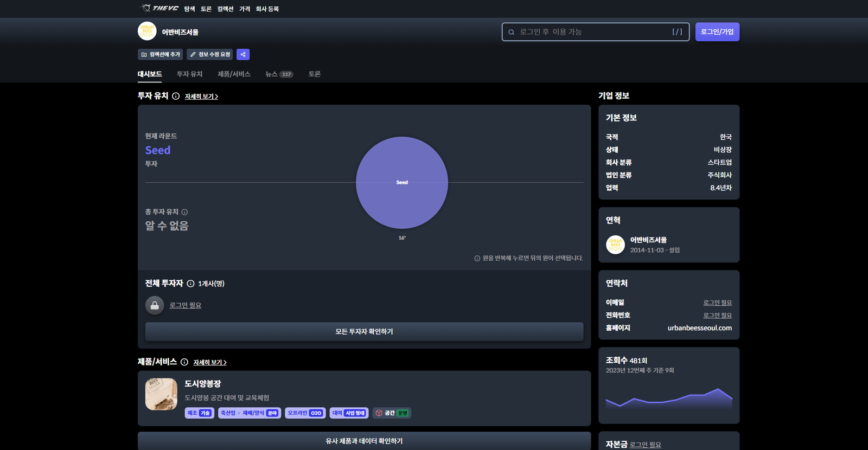Open 탐색 in the top menu
The image size is (868, 450).
pyautogui.click(x=189, y=9)
